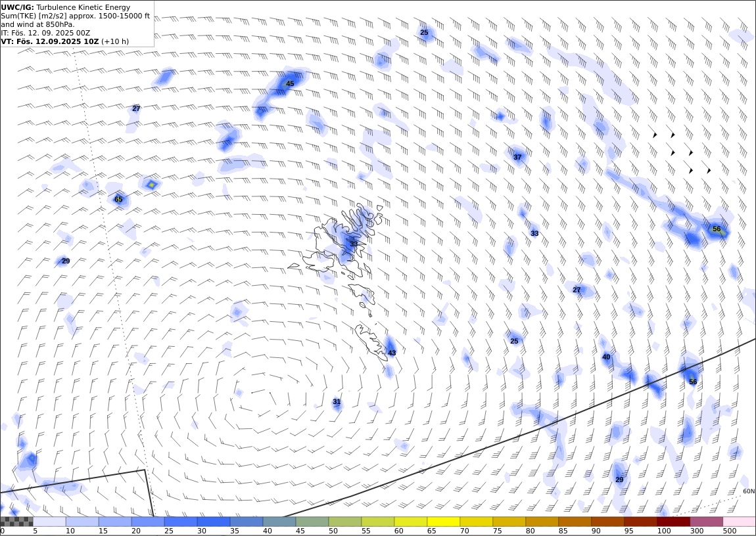756x536 pixels.
Task: Select the legend tick label 100
Action: (x=664, y=531)
